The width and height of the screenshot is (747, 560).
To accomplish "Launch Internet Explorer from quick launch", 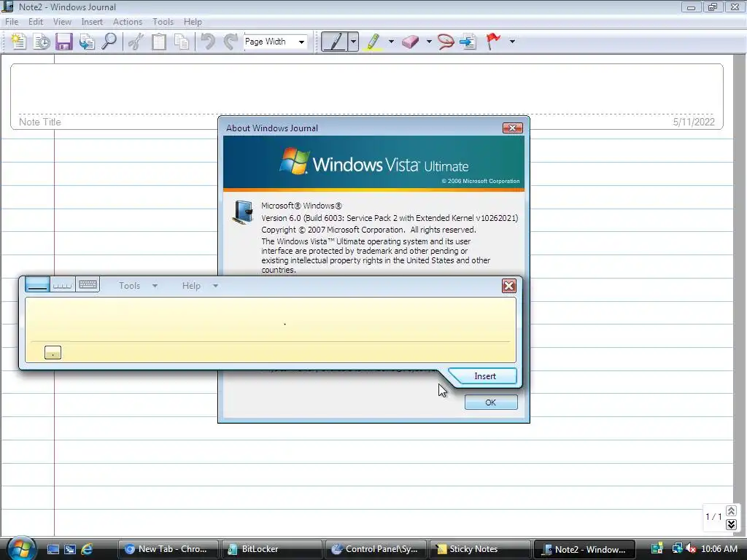I will click(x=87, y=549).
